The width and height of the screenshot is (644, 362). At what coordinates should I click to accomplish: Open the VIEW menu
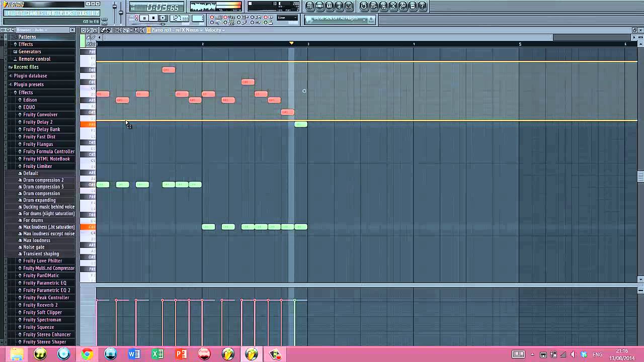(x=50, y=13)
